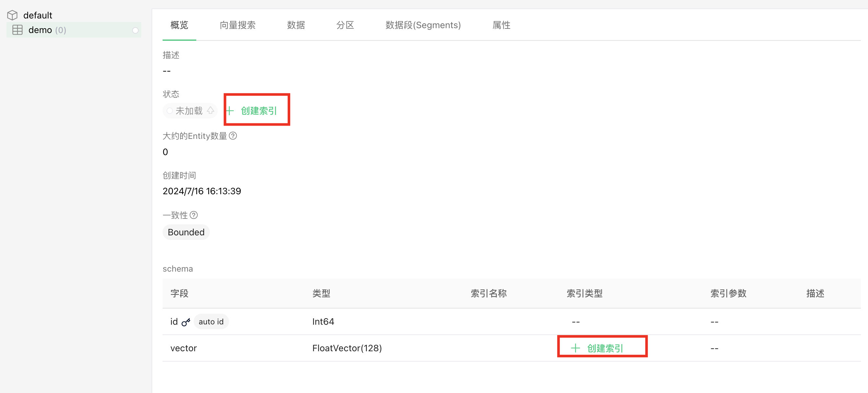Click the primary key icon beside id

click(x=186, y=322)
